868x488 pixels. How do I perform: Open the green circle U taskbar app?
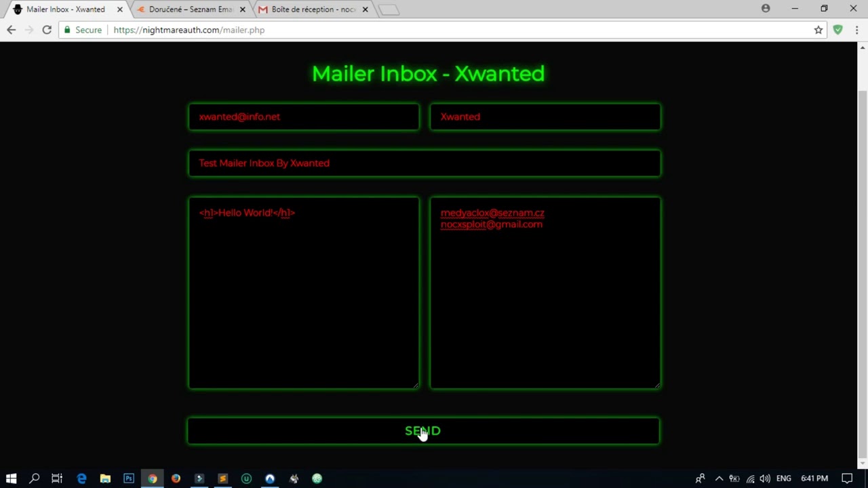(246, 479)
